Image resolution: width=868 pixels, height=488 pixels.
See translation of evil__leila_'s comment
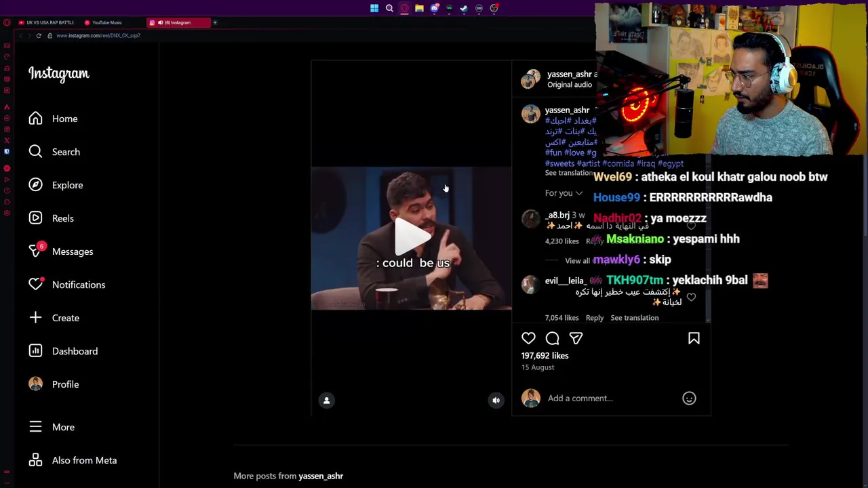634,318
